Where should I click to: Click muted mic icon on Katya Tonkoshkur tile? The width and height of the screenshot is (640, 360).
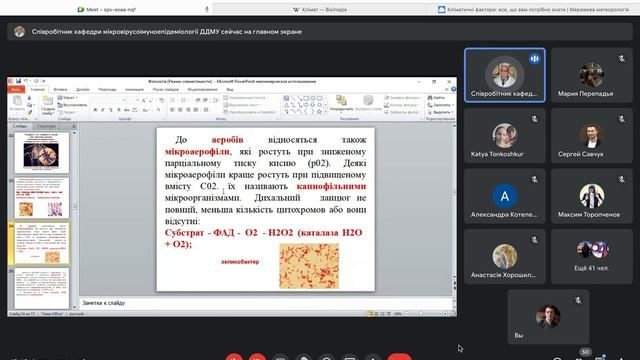click(x=534, y=119)
